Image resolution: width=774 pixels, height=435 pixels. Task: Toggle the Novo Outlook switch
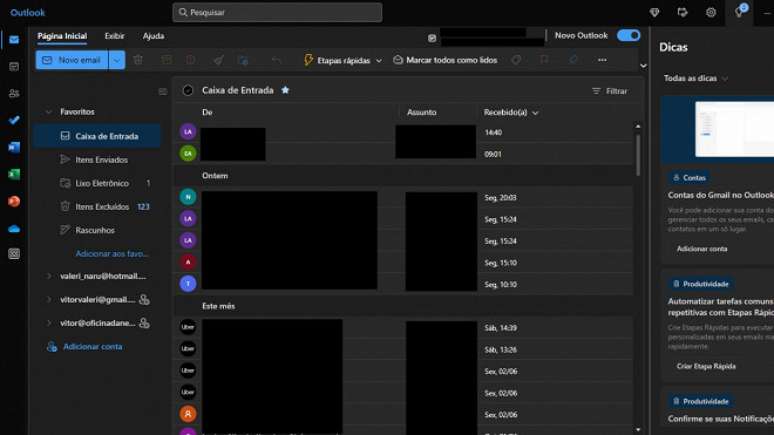click(x=628, y=36)
